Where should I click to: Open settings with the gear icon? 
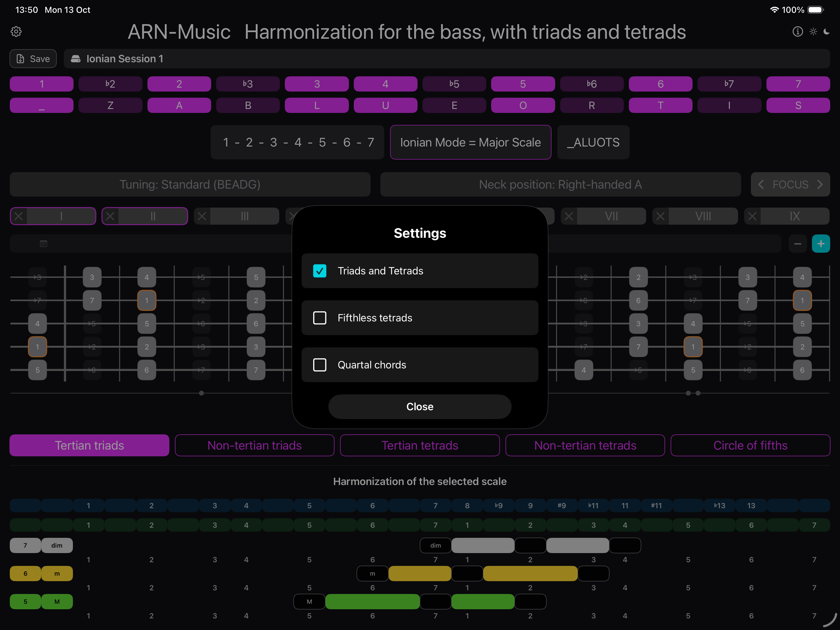[16, 31]
